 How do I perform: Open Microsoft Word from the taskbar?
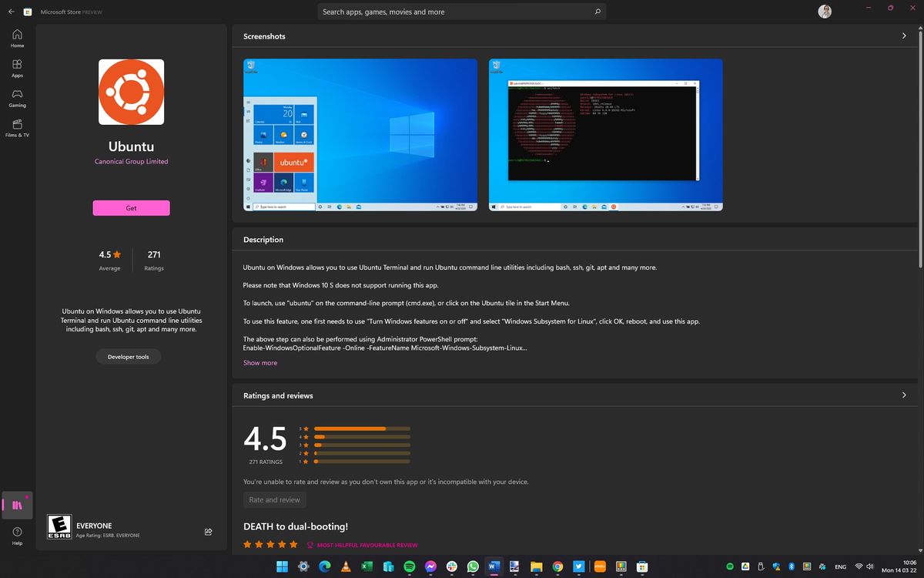pos(494,566)
